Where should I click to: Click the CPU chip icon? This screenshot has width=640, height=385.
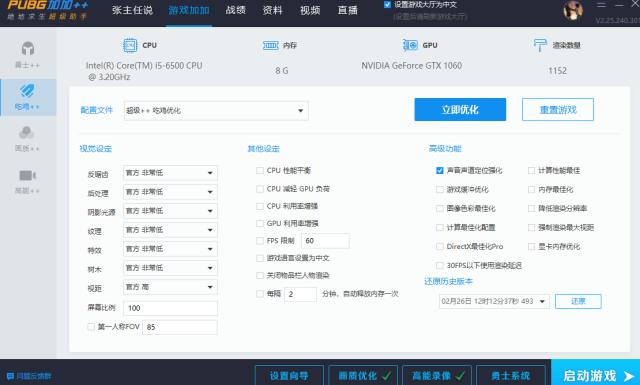pyautogui.click(x=130, y=45)
